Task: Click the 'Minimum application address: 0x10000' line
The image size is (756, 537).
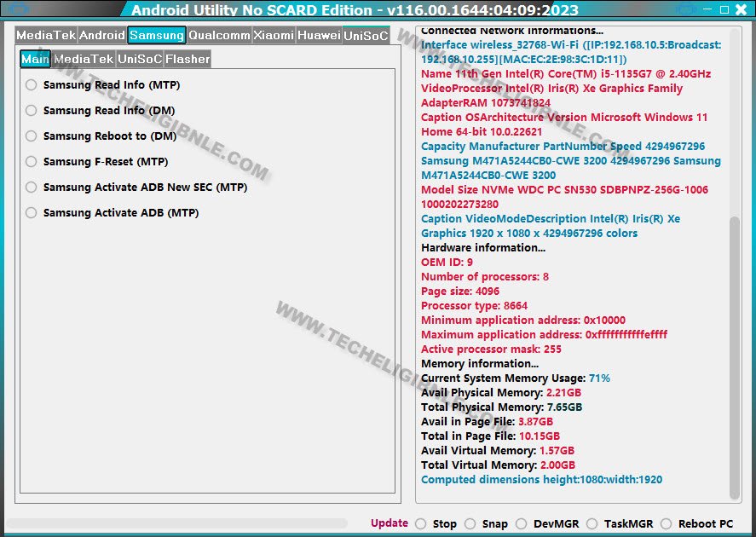Action: tap(523, 320)
